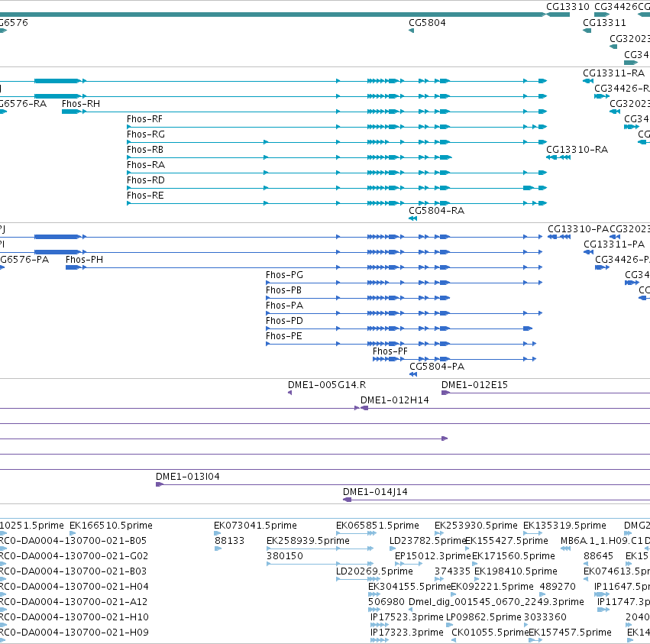Click the 88133 feature label

coord(230,541)
